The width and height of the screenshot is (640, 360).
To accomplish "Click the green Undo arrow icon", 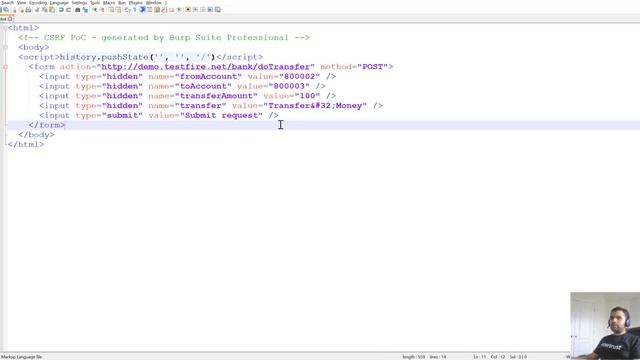I will 61,9.
